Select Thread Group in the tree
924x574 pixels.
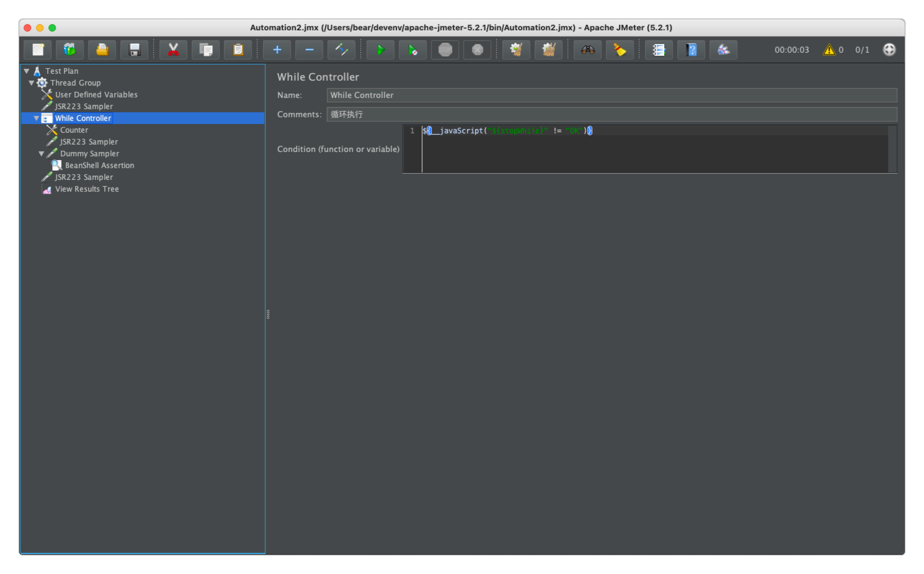coord(75,83)
